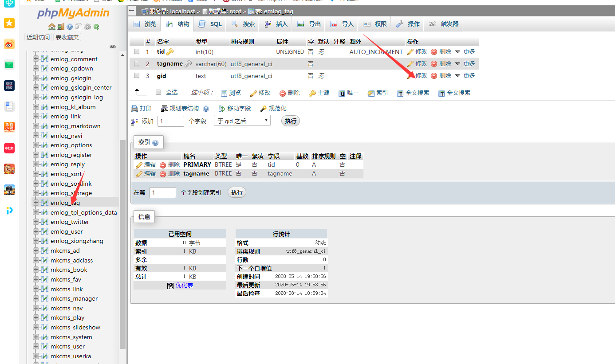The height and width of the screenshot is (364, 615).
Task: Tick the checkbox for gid row
Action: click(137, 76)
